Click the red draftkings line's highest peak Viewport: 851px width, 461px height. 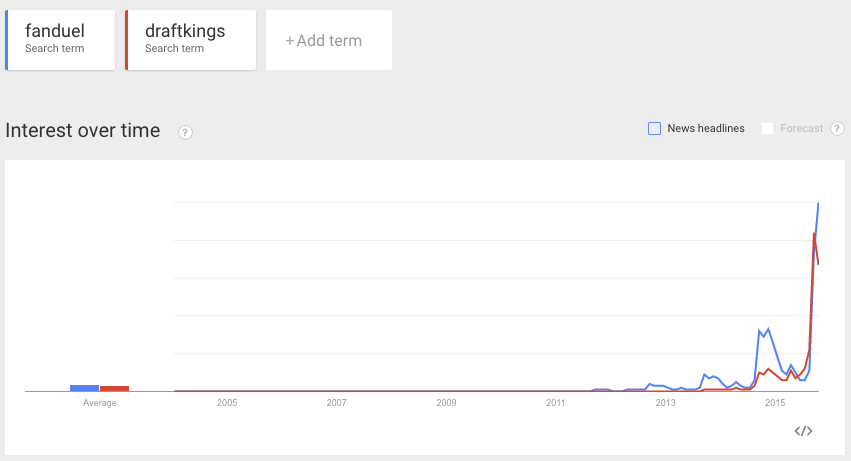[815, 234]
